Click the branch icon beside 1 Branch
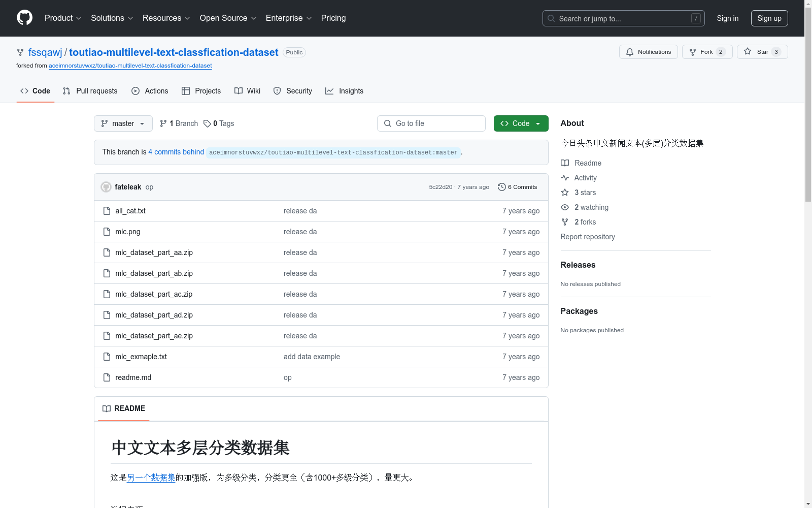Screen dimensions: 812x508 tap(163, 123)
